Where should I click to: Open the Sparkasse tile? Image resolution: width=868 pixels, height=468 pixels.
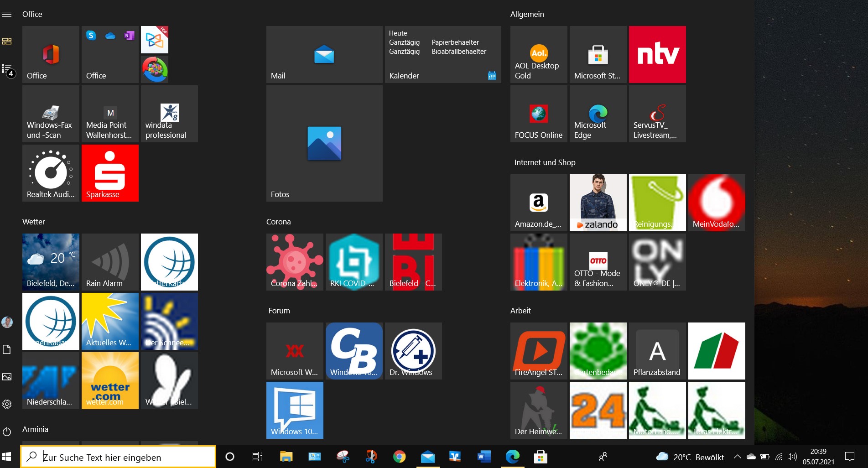click(110, 173)
